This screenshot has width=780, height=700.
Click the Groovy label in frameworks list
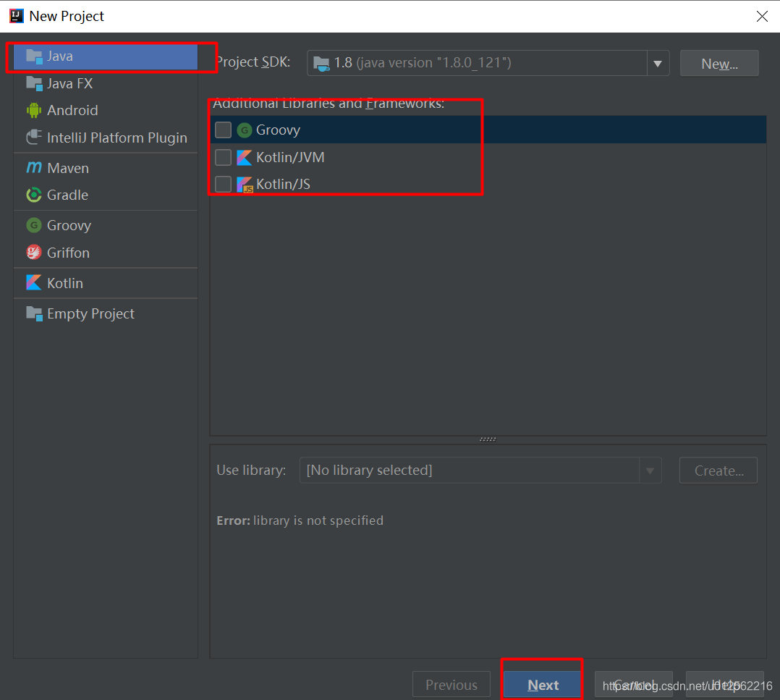(278, 130)
